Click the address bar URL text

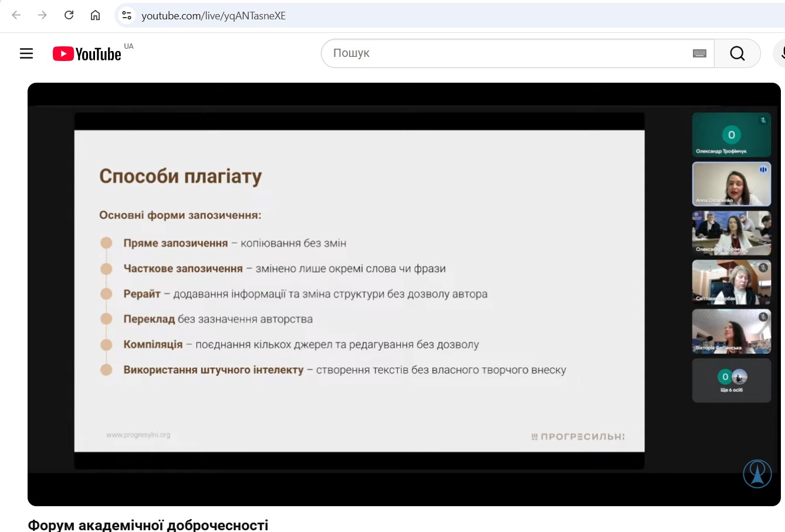(x=214, y=16)
